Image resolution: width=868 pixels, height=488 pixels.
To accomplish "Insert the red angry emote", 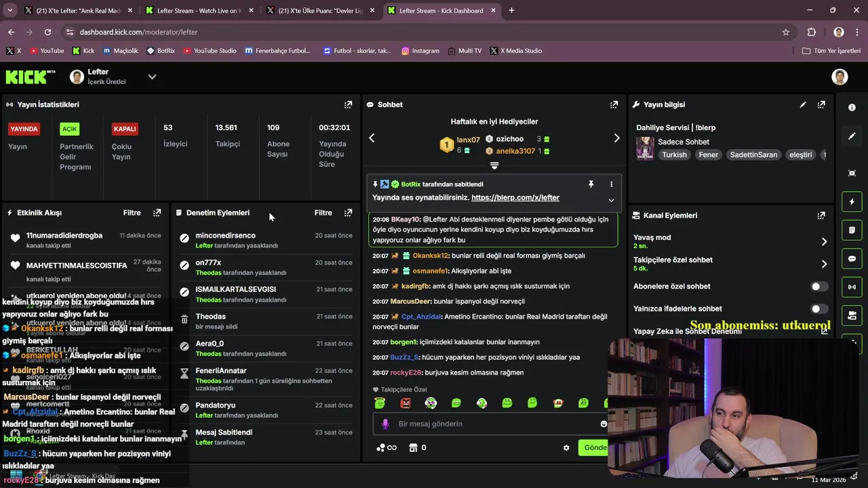I will point(406,403).
